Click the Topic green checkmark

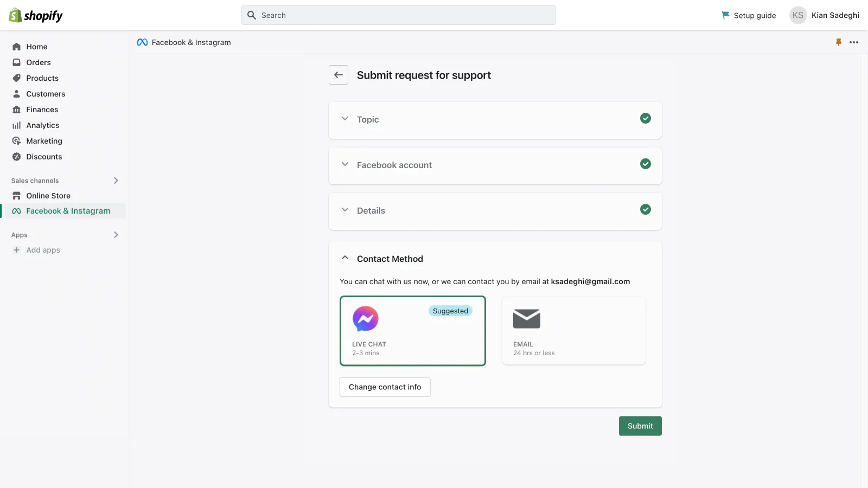click(x=646, y=118)
